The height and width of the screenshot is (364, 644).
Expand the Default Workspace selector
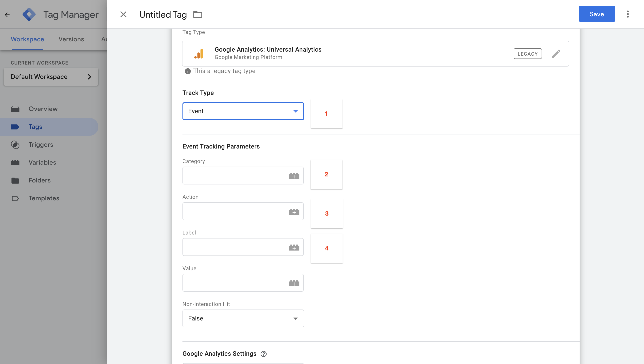[x=51, y=77]
